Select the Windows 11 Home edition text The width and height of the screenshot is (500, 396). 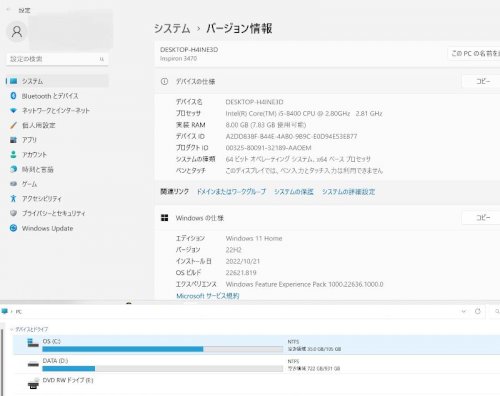coord(254,238)
